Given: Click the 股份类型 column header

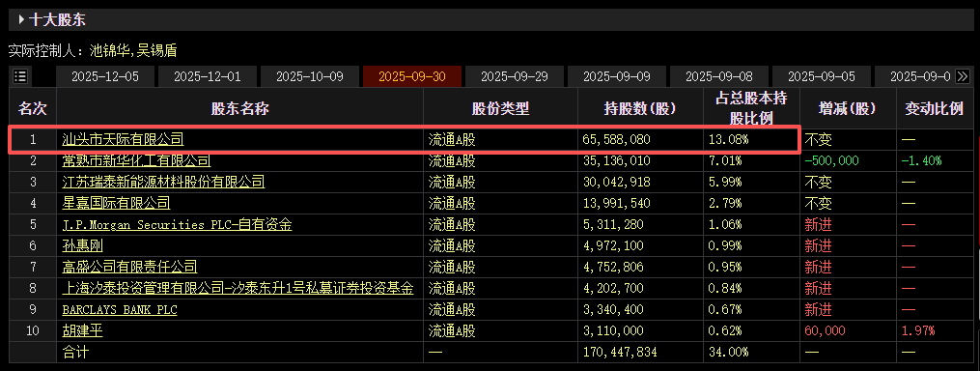Looking at the screenshot, I should (501, 108).
